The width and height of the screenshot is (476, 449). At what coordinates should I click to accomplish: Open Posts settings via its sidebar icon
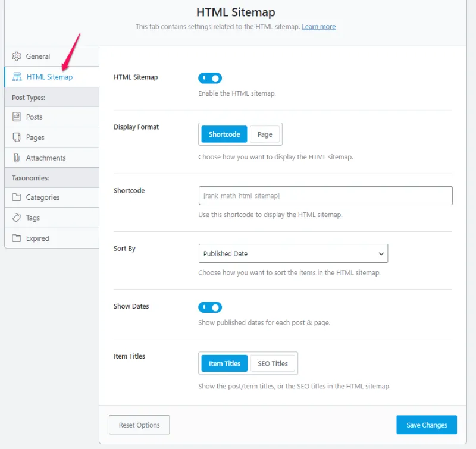pos(18,117)
